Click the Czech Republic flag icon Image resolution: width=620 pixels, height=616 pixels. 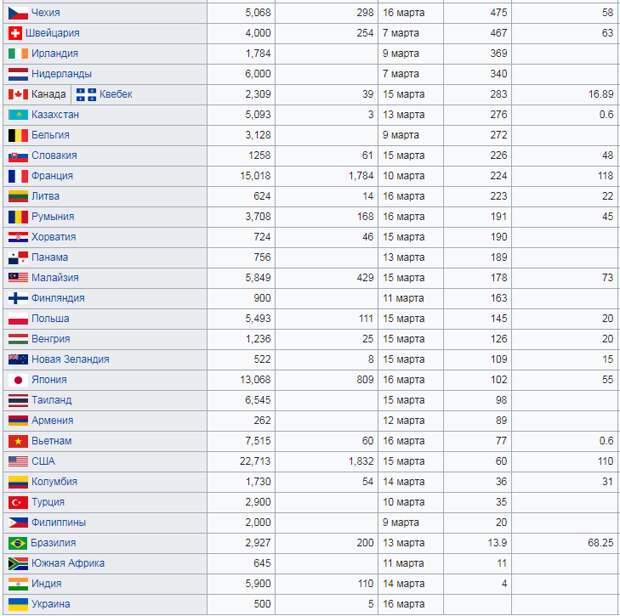tap(18, 13)
